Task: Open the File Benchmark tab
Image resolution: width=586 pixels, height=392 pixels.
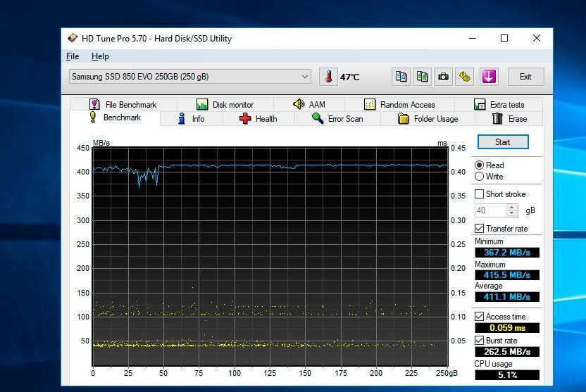Action: [x=123, y=105]
